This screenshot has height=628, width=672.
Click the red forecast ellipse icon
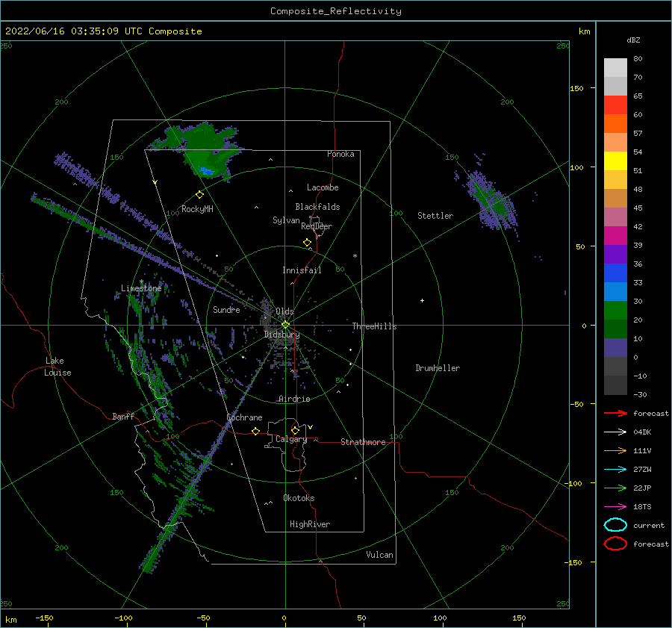pyautogui.click(x=615, y=544)
